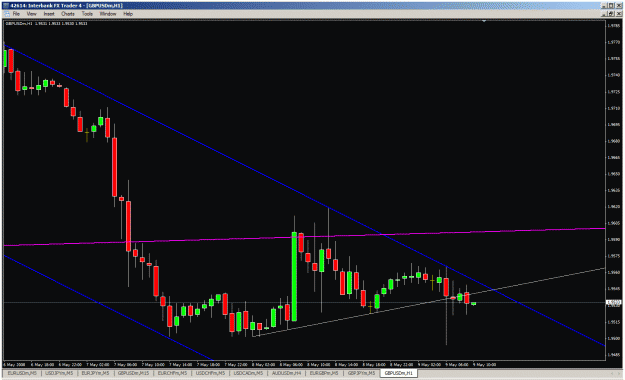Switch to the GBPJPYm,M5 chart tab

pyautogui.click(x=361, y=373)
